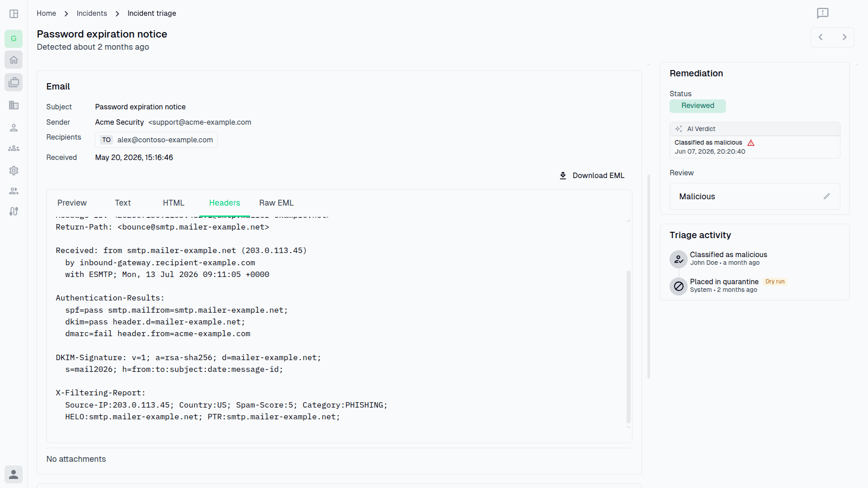Click the AI verdict date Jun 07, 2026
This screenshot has height=488, width=868.
[x=710, y=151]
